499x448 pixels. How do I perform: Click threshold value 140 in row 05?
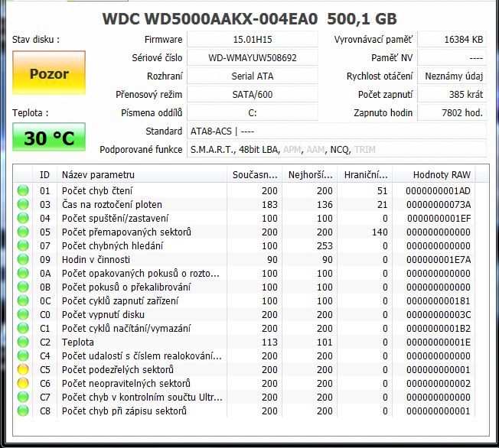(x=380, y=232)
